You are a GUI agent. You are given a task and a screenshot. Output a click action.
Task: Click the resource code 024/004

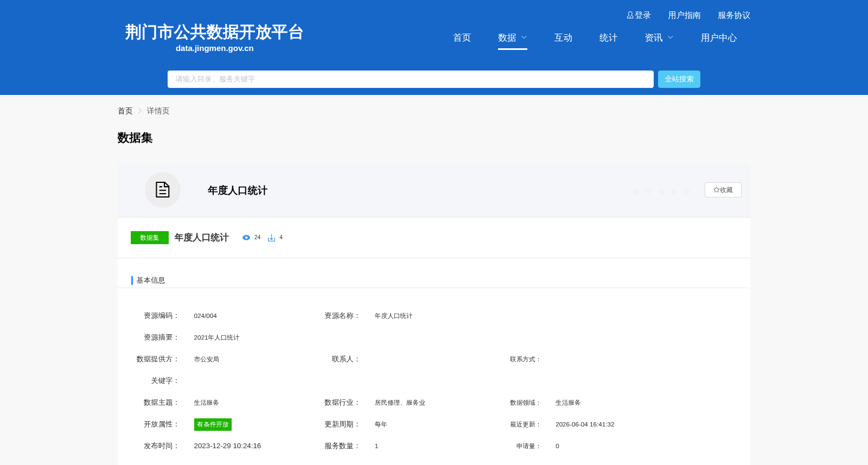pos(205,316)
